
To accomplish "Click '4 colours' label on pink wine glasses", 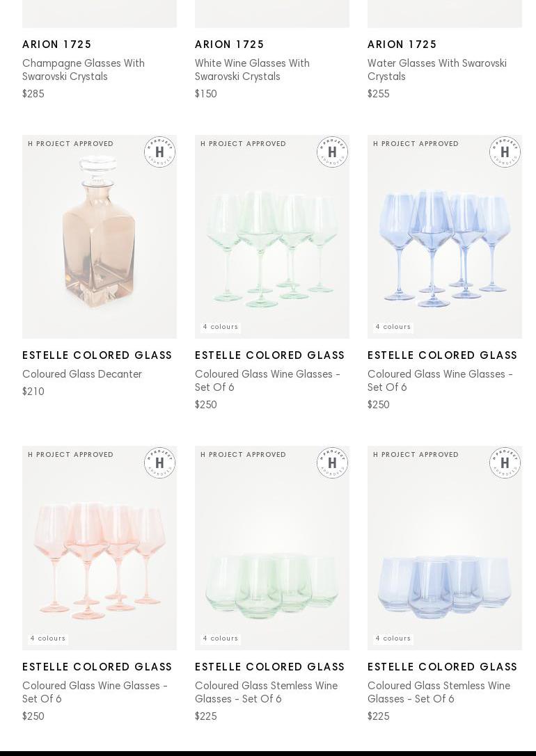I will 48,638.
